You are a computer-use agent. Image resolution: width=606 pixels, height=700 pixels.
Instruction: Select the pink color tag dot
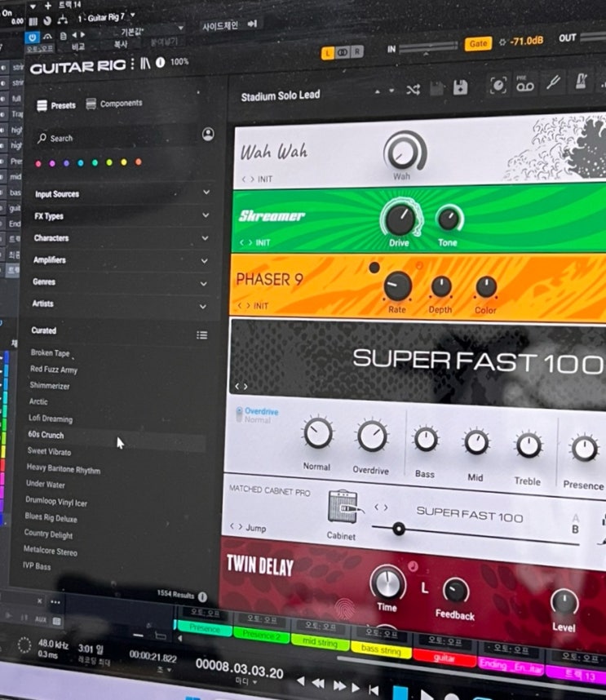38,164
